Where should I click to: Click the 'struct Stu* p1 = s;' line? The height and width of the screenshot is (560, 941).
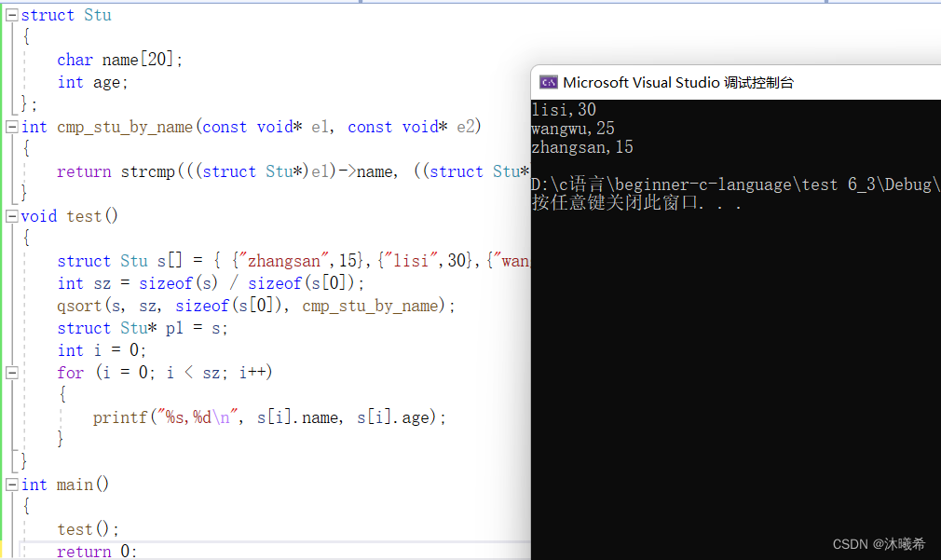click(143, 328)
